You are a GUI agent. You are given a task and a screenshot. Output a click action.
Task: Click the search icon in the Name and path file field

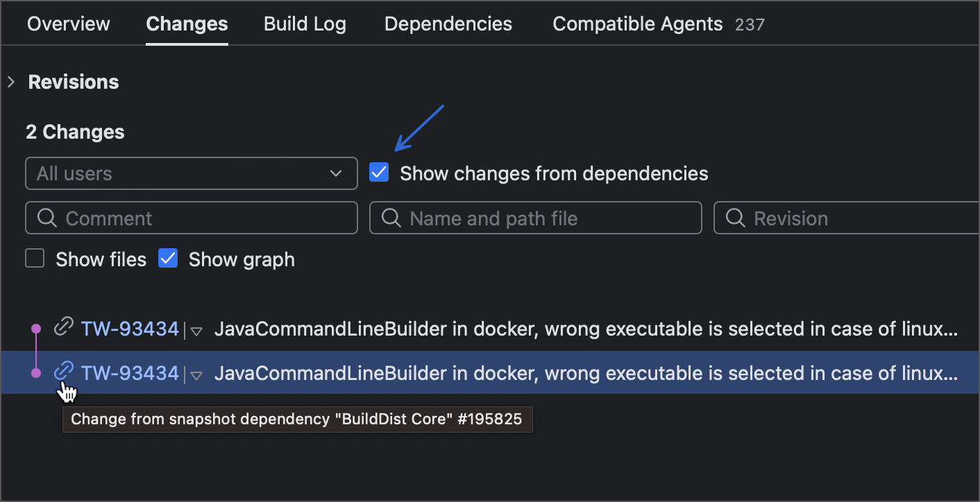[x=390, y=218]
